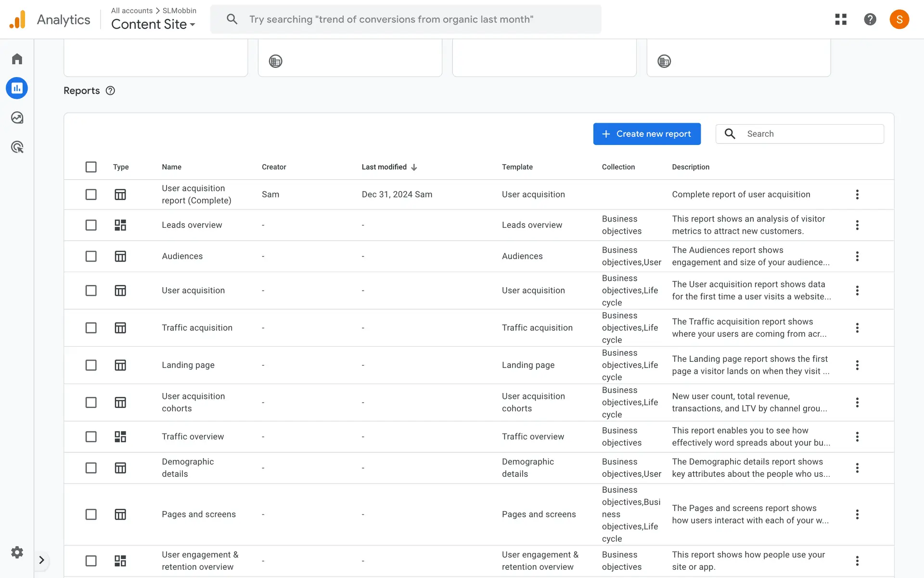The image size is (924, 578).
Task: Open more options for Traffic overview row
Action: pos(857,436)
